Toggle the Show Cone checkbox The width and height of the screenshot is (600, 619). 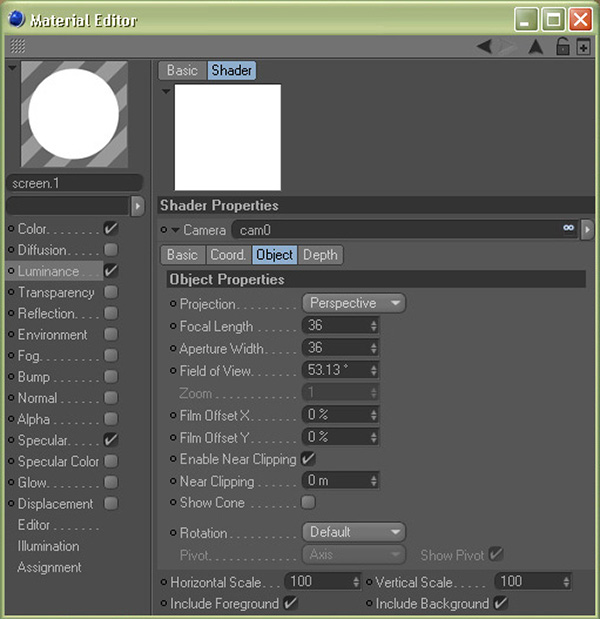pos(308,503)
